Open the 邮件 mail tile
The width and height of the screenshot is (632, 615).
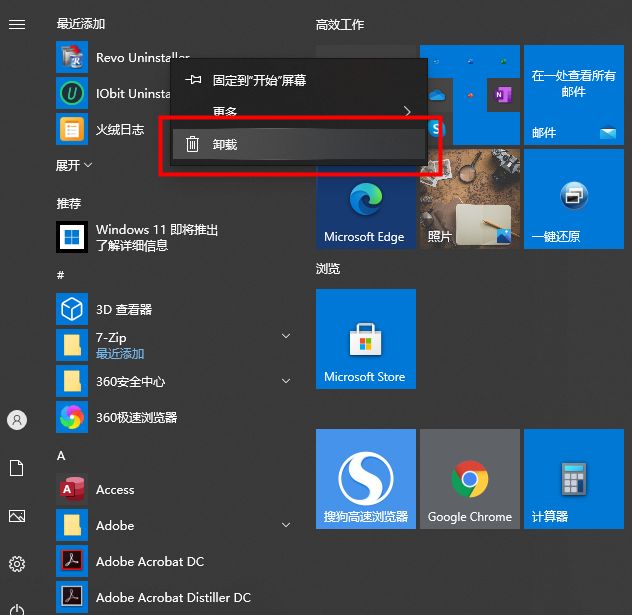[574, 95]
